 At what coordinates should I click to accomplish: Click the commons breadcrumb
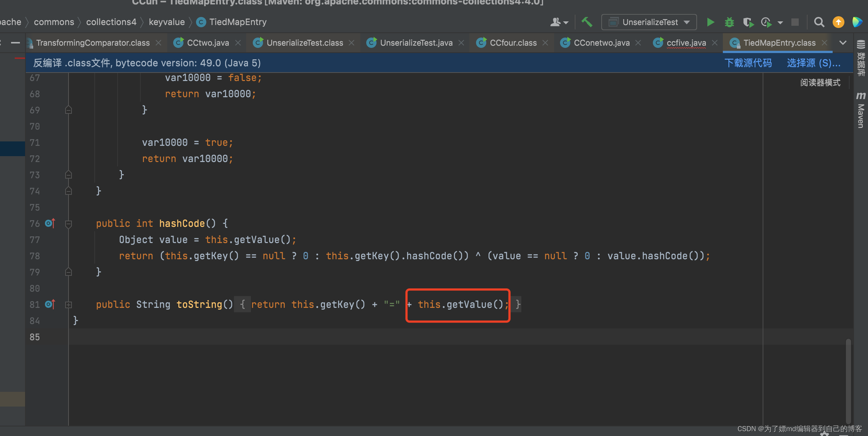(54, 22)
